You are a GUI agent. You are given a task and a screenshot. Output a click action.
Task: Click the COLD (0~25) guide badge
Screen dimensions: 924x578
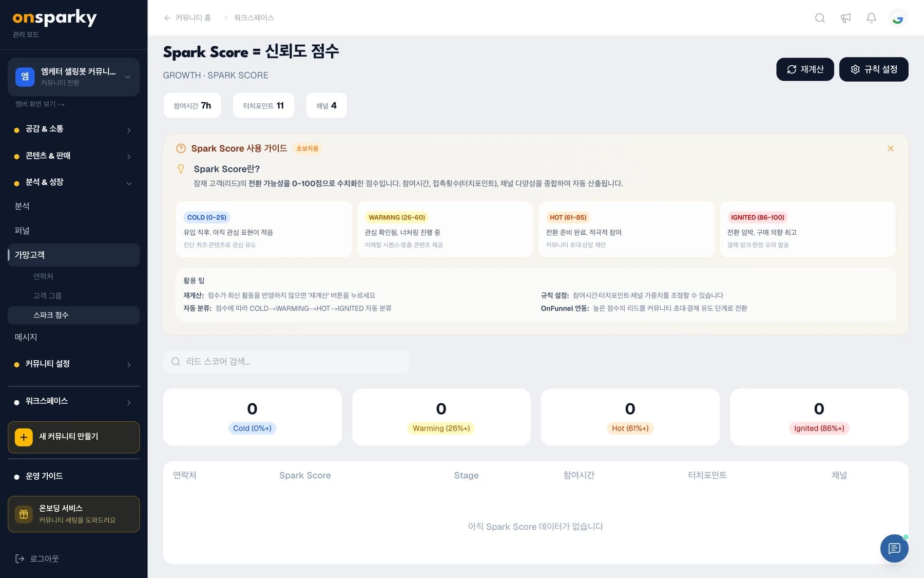[206, 217]
